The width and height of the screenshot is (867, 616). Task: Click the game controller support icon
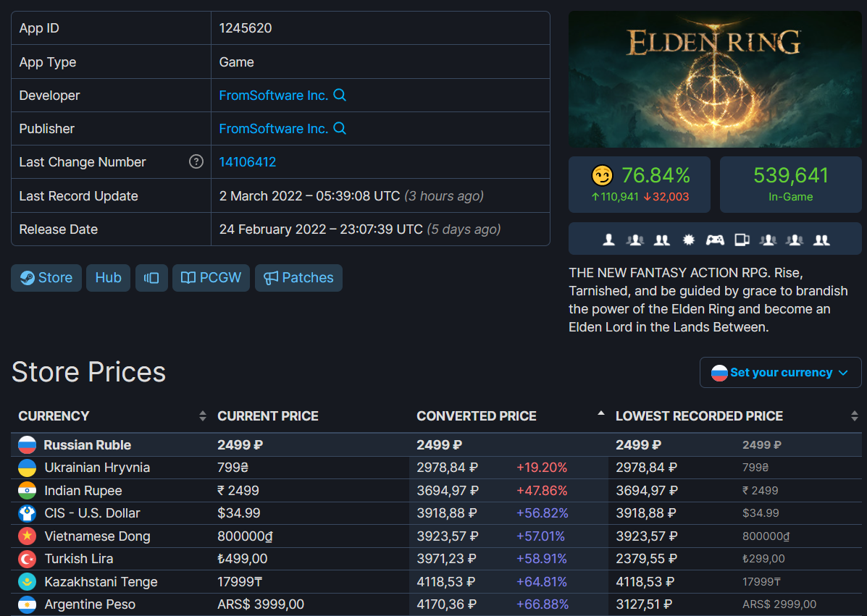[x=715, y=240]
